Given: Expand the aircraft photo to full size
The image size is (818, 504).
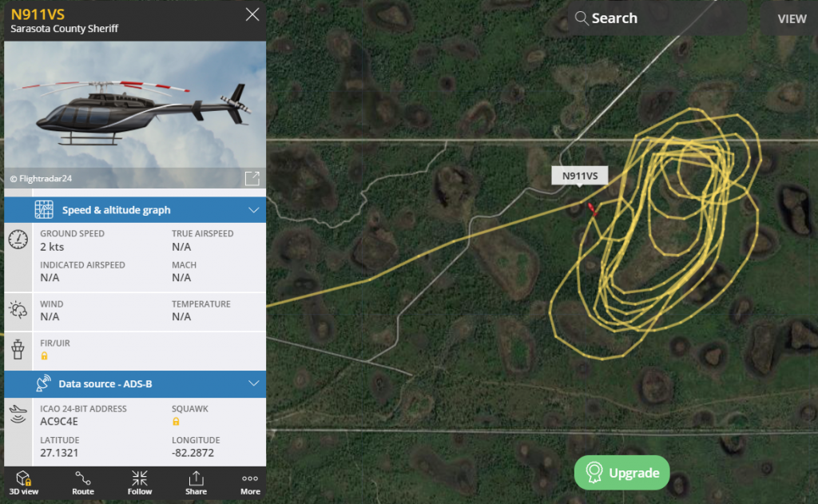Looking at the screenshot, I should 252,178.
